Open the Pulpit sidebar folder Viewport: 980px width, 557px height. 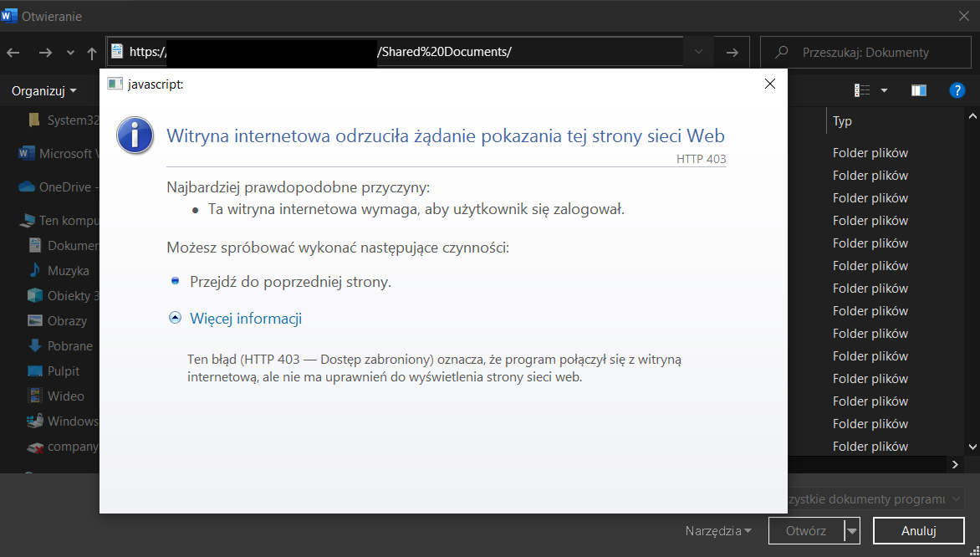click(54, 370)
